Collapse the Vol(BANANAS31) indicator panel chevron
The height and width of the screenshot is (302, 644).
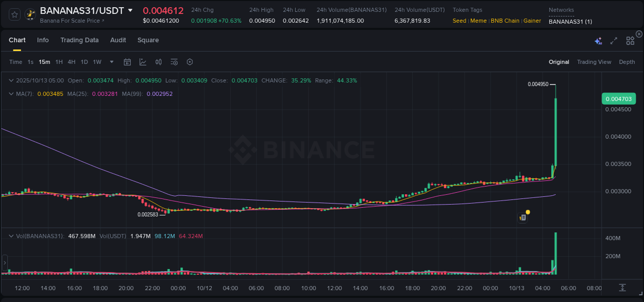click(x=11, y=236)
